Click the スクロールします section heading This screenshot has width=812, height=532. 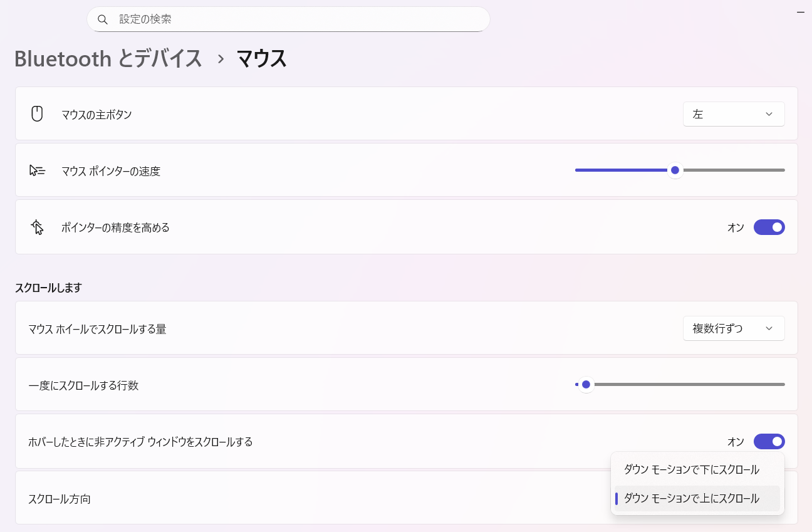tap(48, 288)
